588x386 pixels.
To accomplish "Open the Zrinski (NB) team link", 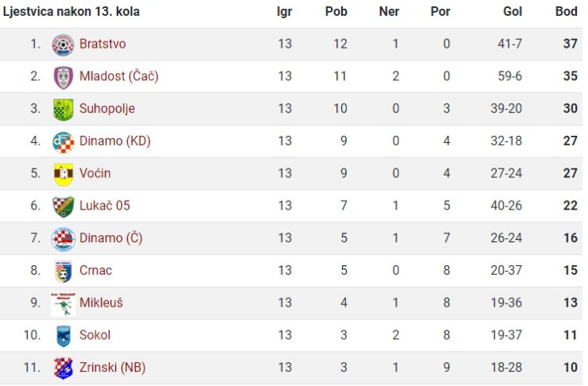I will tap(113, 367).
